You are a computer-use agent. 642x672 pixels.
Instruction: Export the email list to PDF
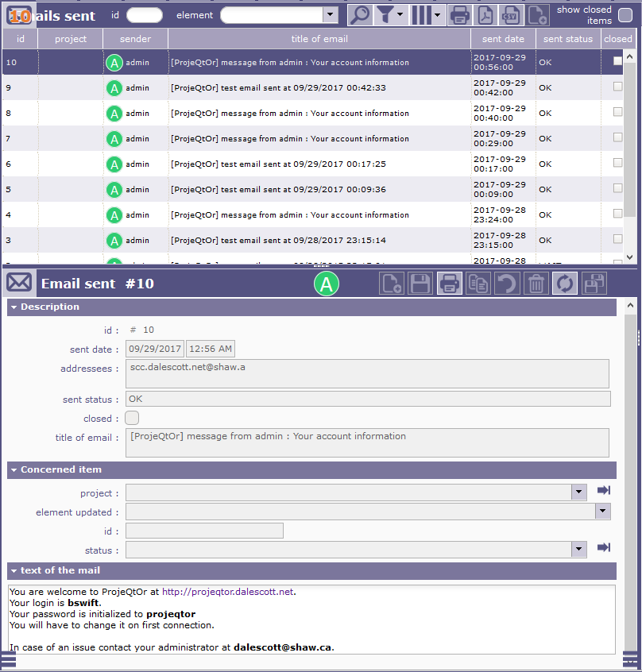(485, 15)
